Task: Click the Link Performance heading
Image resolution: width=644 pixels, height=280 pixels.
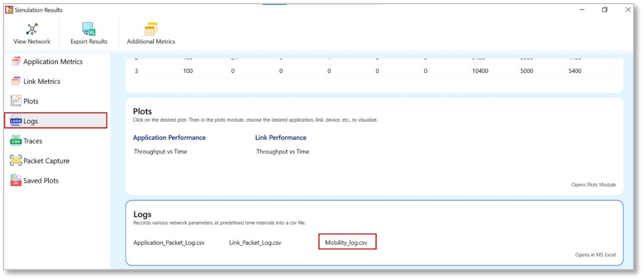Action: coord(281,137)
